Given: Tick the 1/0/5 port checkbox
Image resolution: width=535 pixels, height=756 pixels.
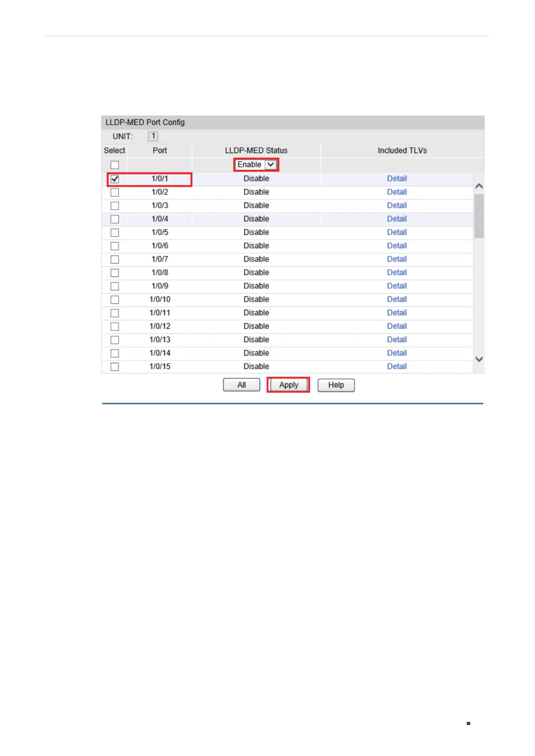Looking at the screenshot, I should tap(115, 233).
